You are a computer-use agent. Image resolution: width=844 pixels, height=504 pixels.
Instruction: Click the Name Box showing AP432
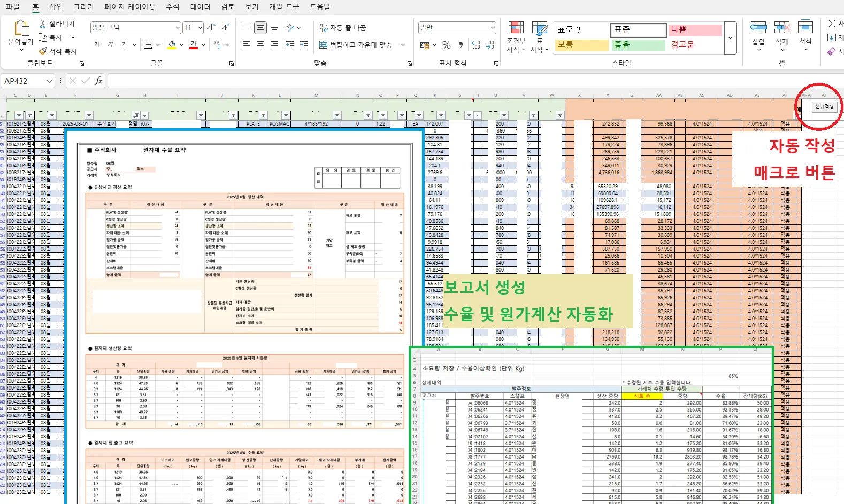pyautogui.click(x=24, y=81)
